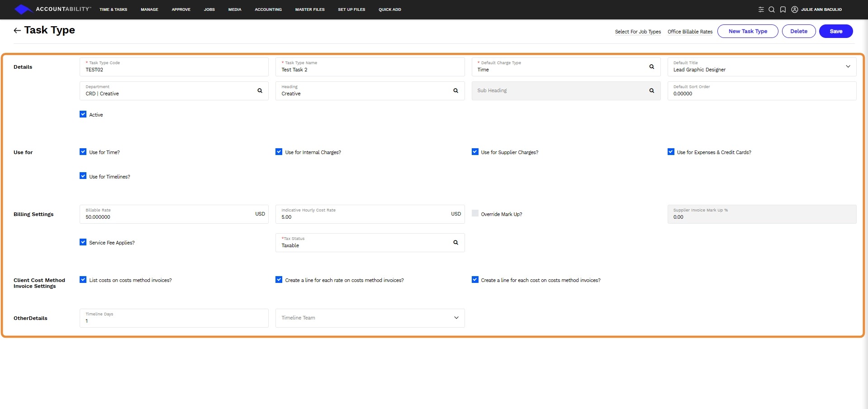
Task: Click the back arrow beside Task Type
Action: (17, 30)
